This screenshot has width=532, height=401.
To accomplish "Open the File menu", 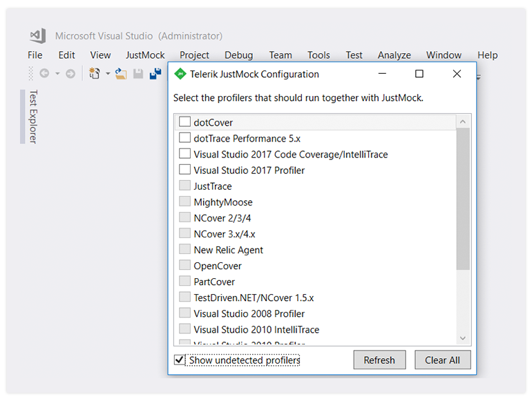I will tap(35, 55).
